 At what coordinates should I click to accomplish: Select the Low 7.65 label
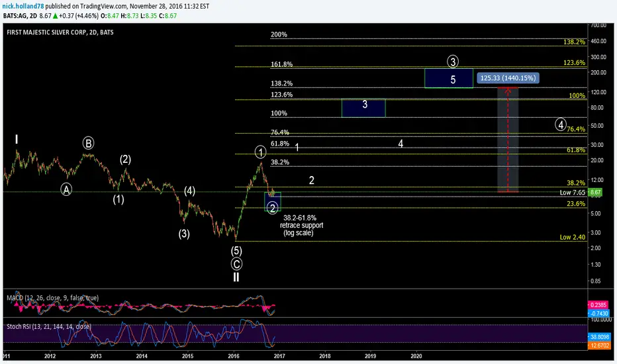(x=572, y=193)
